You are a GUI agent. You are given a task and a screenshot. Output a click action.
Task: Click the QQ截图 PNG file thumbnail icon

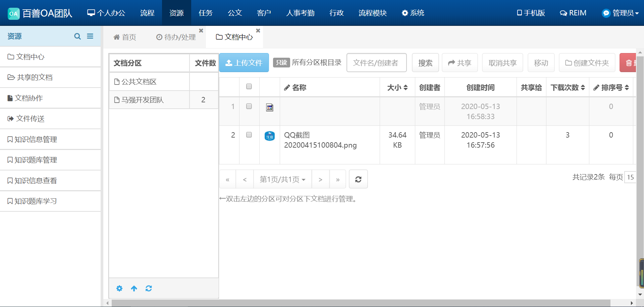[x=270, y=136]
